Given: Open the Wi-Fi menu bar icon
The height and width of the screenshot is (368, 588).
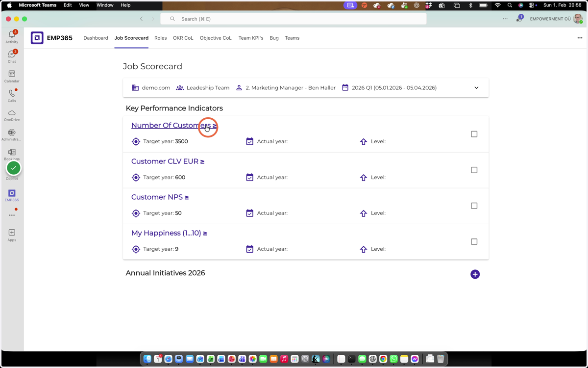Looking at the screenshot, I should point(498,5).
